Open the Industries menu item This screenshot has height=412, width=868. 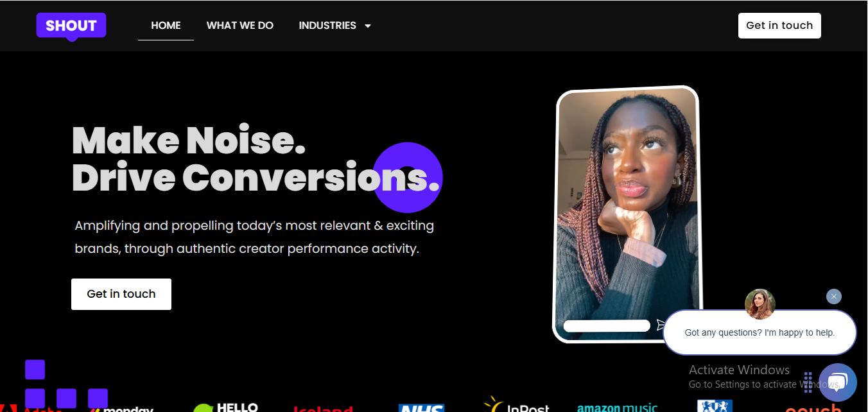click(x=327, y=26)
